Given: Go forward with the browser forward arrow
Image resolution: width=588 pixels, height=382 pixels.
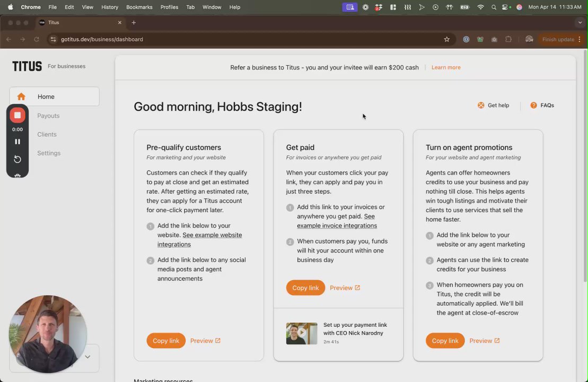Looking at the screenshot, I should tap(22, 39).
